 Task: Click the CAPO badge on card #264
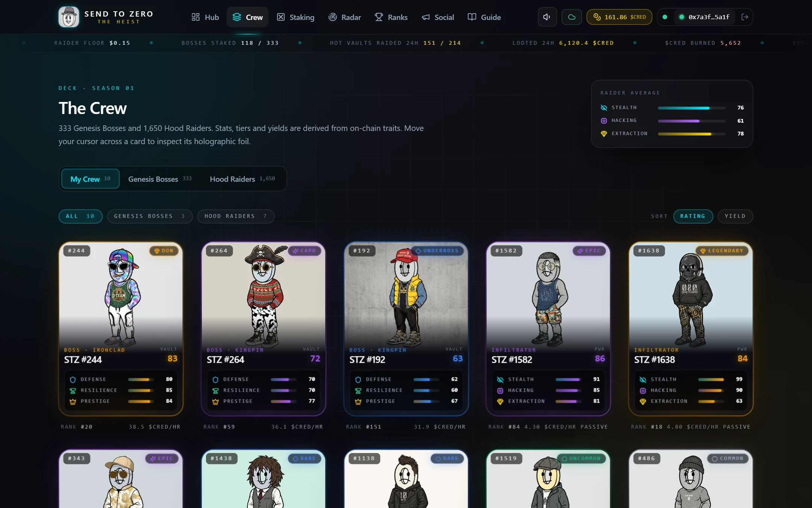tap(304, 251)
